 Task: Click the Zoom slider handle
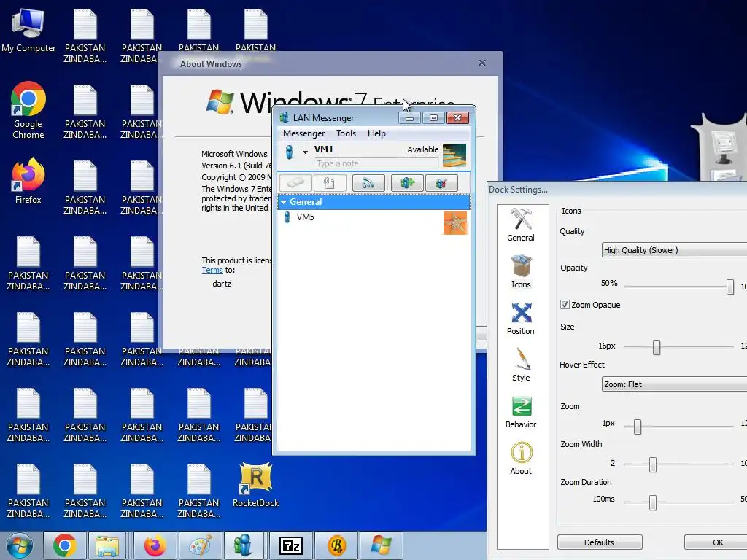[638, 427]
